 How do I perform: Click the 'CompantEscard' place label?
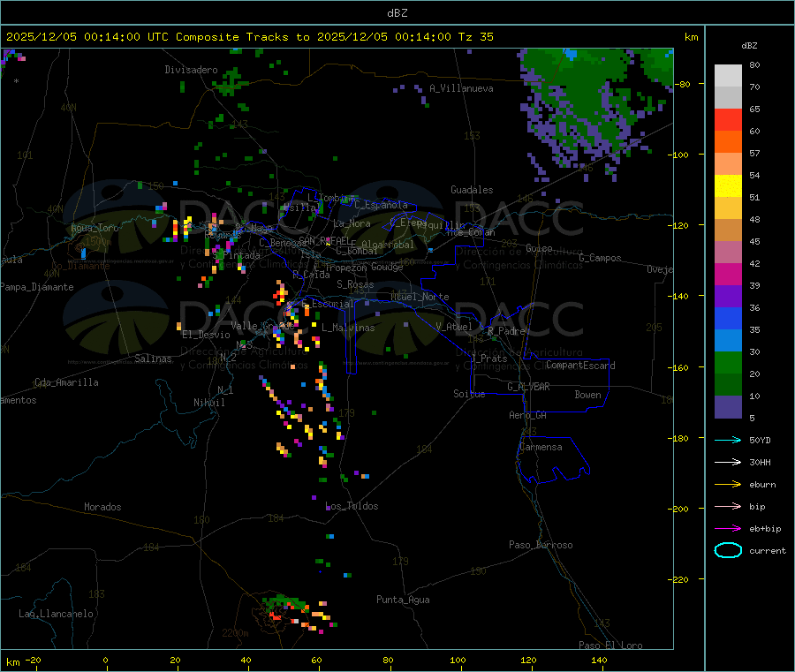click(x=581, y=366)
